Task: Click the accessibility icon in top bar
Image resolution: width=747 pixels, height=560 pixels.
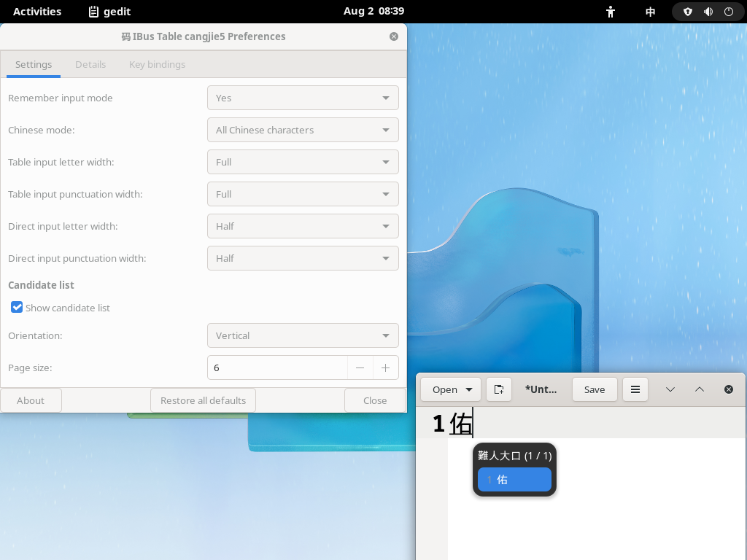Action: [611, 12]
